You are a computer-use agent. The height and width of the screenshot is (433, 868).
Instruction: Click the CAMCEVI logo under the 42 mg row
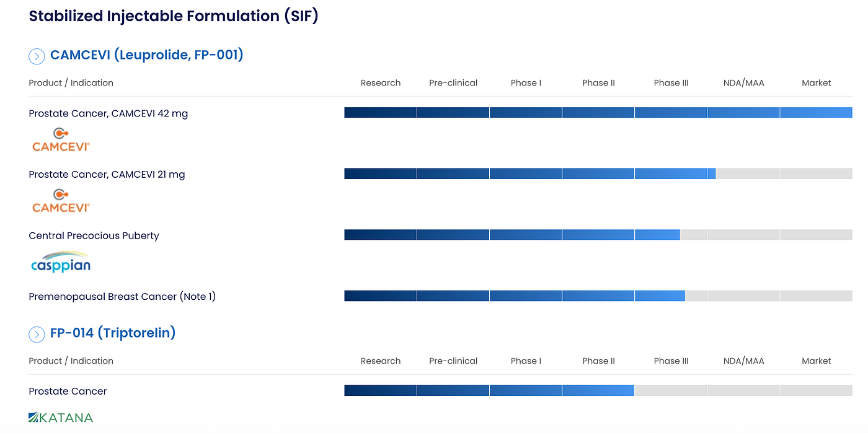point(61,140)
